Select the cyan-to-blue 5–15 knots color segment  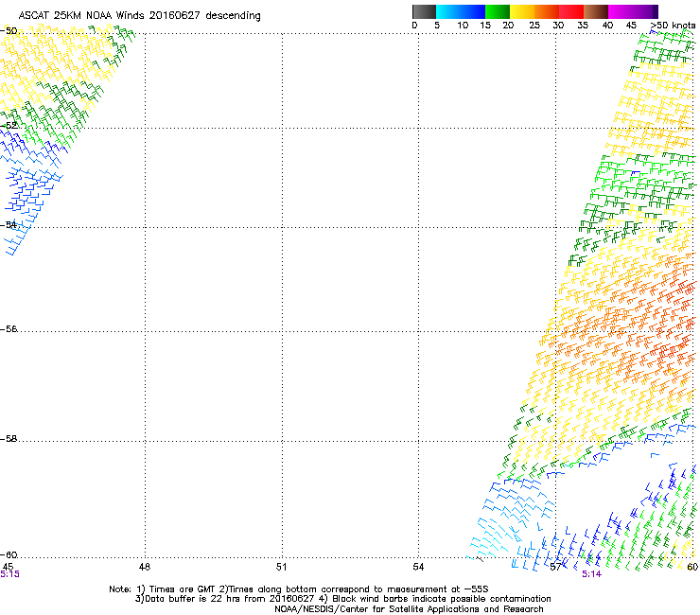pos(461,11)
